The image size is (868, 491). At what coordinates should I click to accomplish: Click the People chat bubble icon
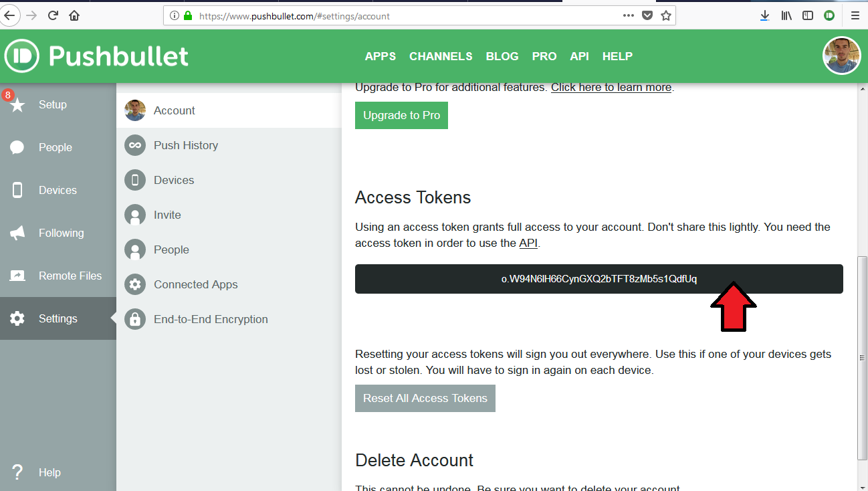[17, 148]
